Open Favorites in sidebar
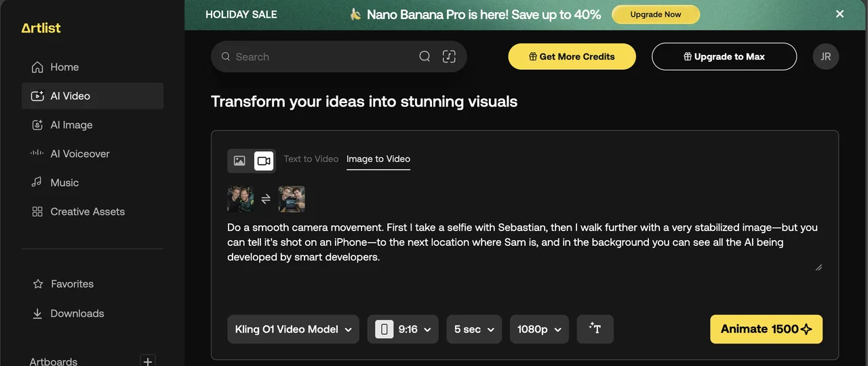The width and height of the screenshot is (868, 366). [x=92, y=284]
